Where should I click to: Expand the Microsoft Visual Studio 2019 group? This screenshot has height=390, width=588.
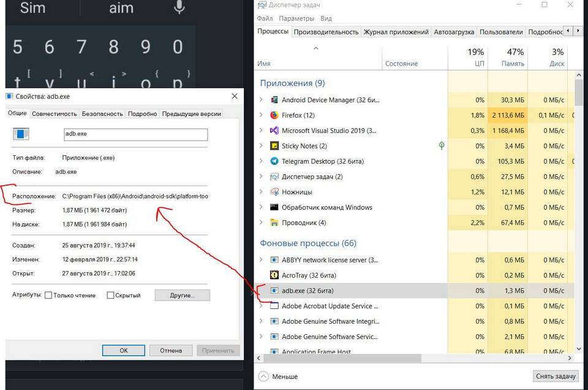[x=261, y=131]
